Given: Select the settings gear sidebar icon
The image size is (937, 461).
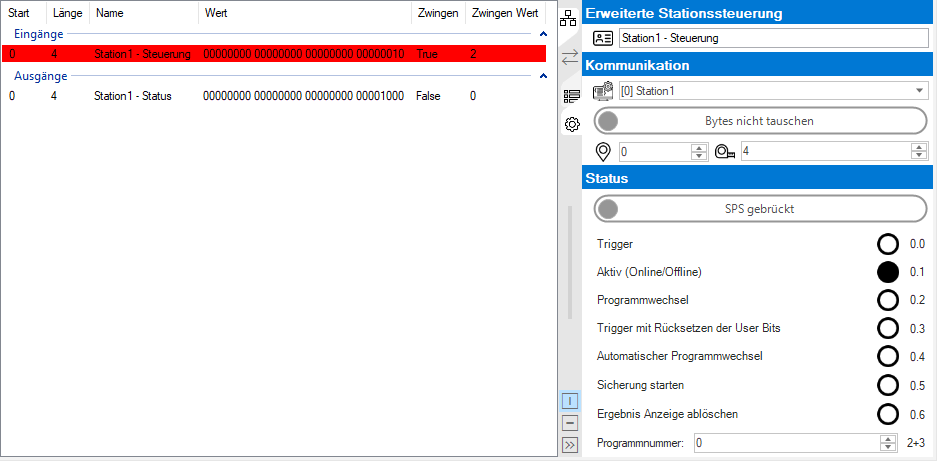Looking at the screenshot, I should point(572,125).
